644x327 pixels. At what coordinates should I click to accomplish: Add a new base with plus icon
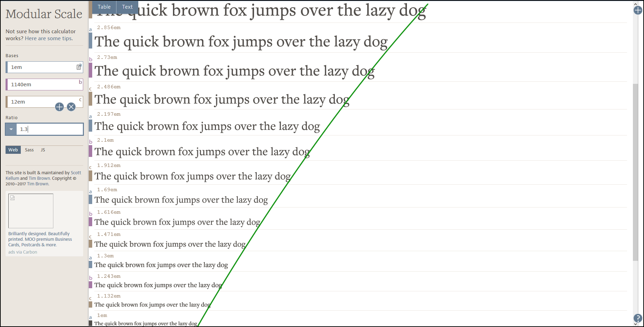coord(59,107)
